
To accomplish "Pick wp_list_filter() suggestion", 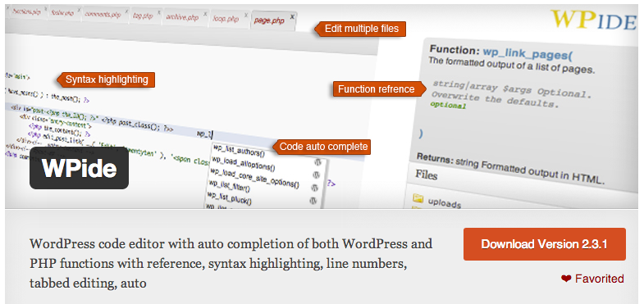I will (229, 187).
